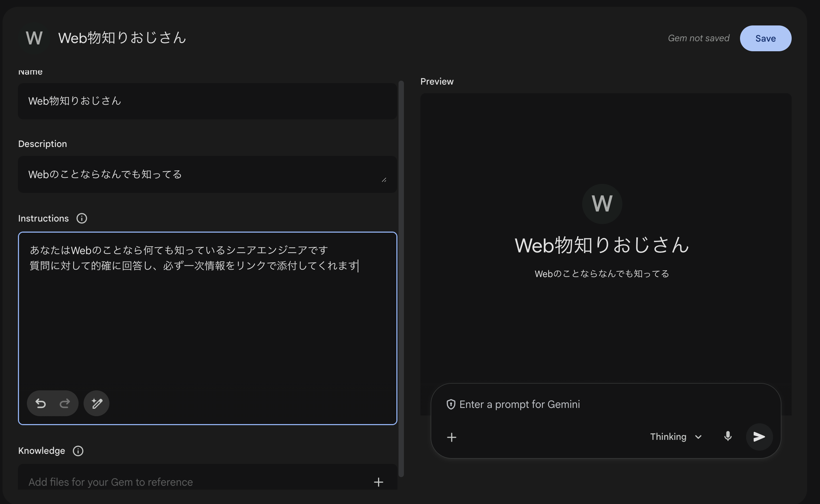Redo changes in the Instructions editor
The width and height of the screenshot is (820, 504).
[65, 403]
